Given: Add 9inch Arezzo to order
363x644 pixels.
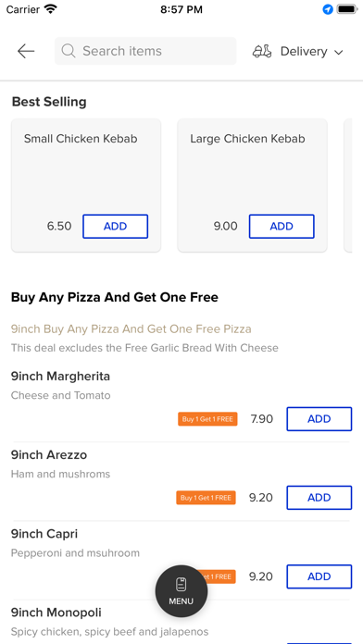Looking at the screenshot, I should (319, 498).
